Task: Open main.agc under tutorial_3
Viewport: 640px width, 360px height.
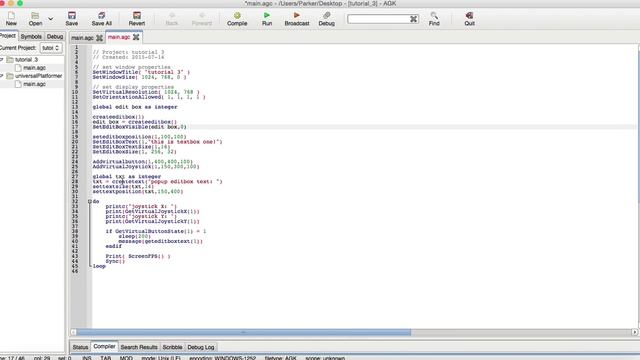Action: point(34,68)
